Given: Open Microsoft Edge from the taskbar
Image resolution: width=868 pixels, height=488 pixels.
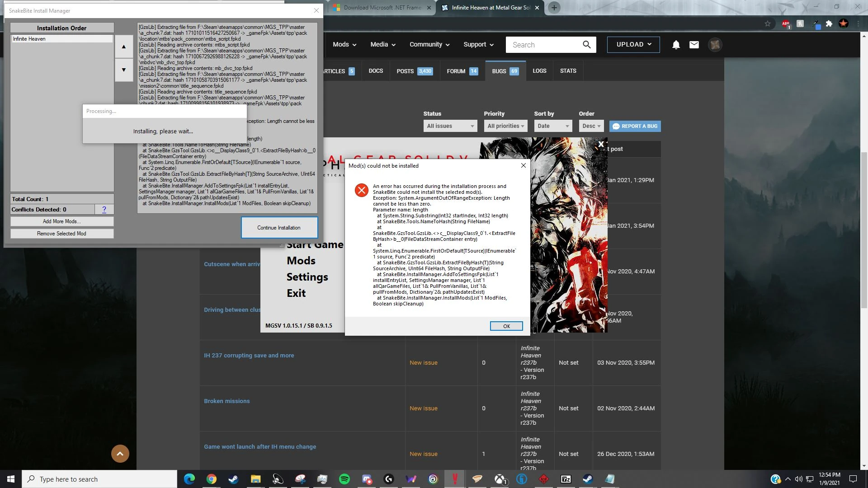Looking at the screenshot, I should (x=189, y=479).
